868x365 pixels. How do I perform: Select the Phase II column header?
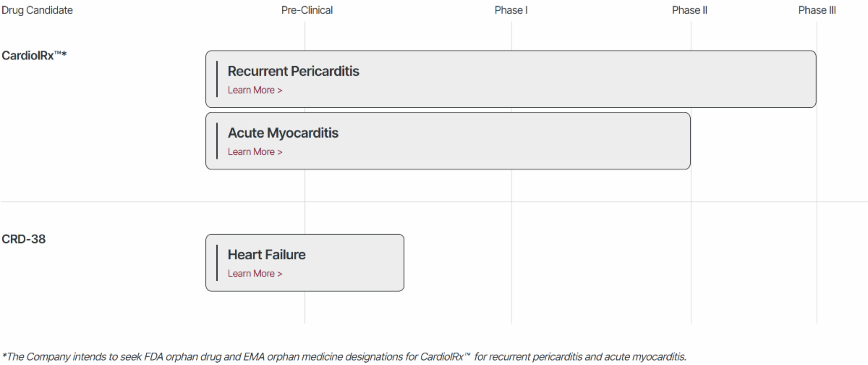click(x=689, y=11)
